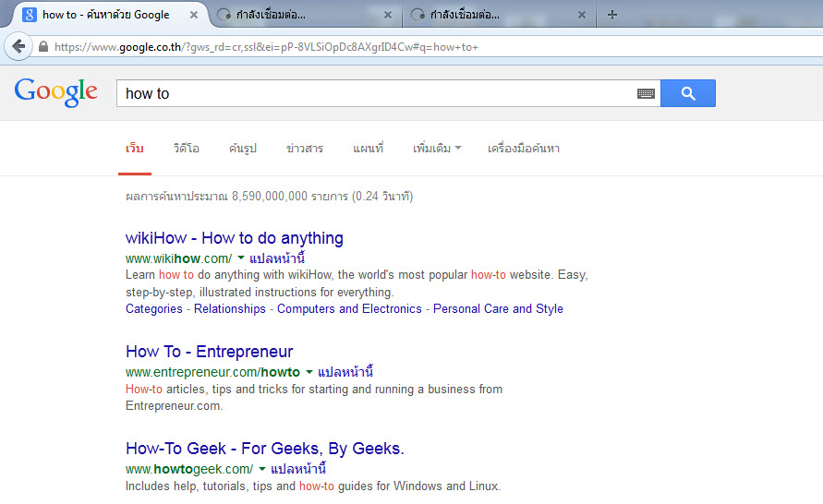Open 'Personal Care and Style' sitelink
This screenshot has height=504, width=823.
point(498,309)
